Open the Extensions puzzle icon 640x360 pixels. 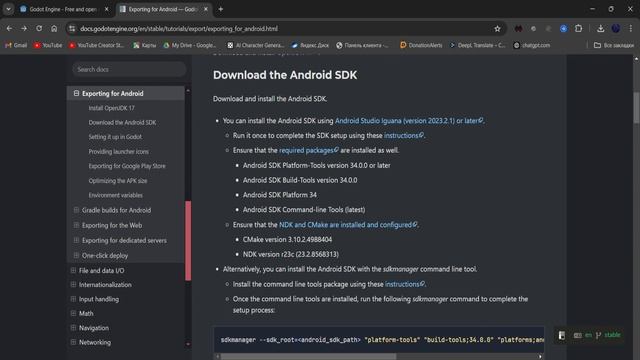click(578, 29)
